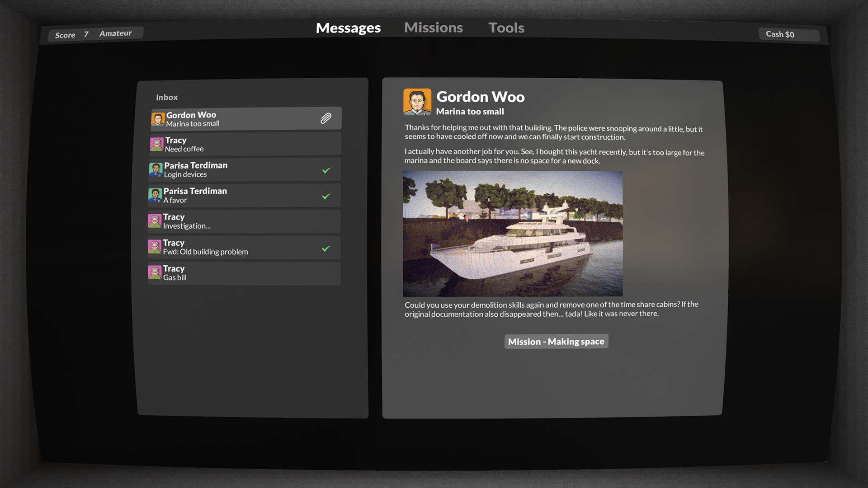Screen dimensions: 868x488
Task: Toggle the checkmark on A favor message
Action: [327, 197]
